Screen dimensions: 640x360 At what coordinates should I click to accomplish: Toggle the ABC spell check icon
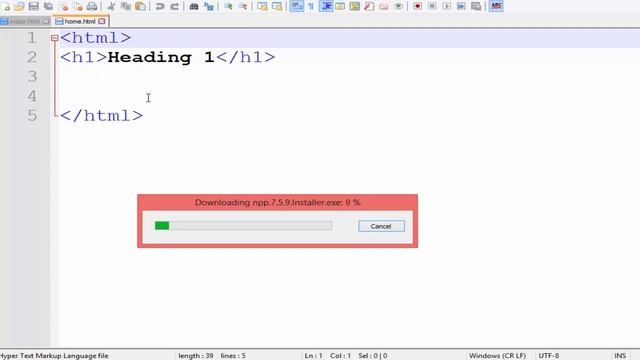point(496,6)
